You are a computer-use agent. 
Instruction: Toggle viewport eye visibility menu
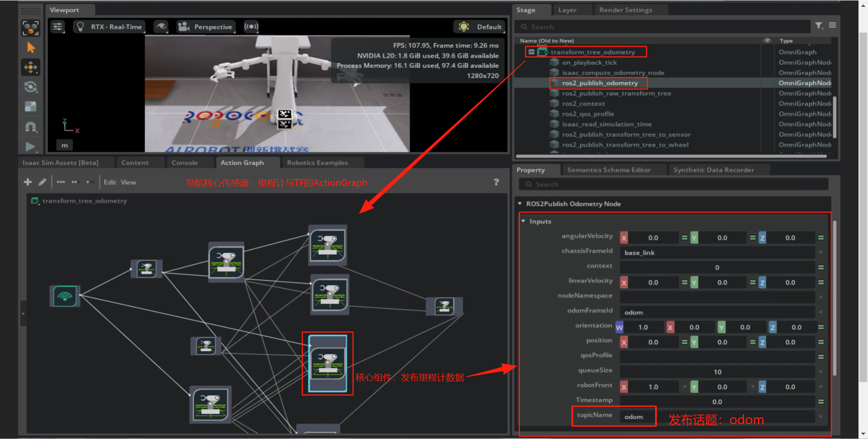(160, 27)
